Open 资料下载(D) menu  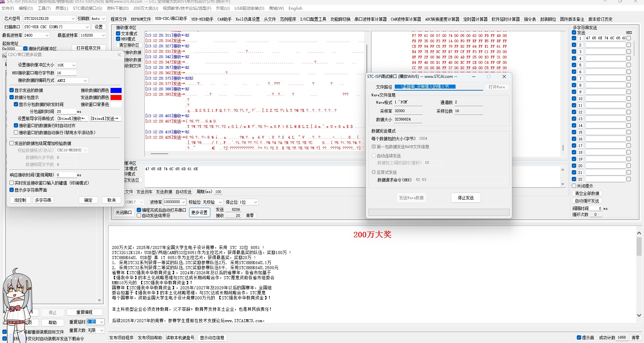(118, 8)
